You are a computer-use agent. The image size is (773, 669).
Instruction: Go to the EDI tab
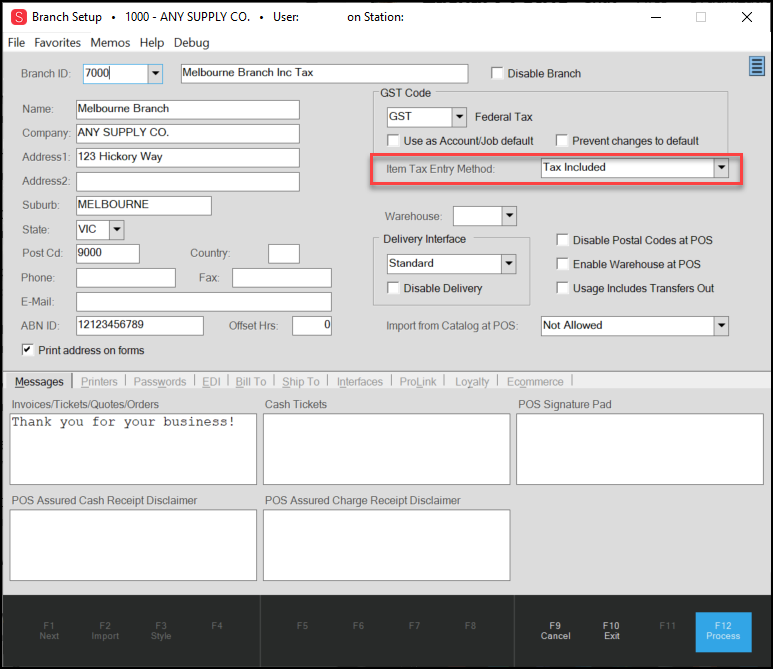[x=211, y=382]
